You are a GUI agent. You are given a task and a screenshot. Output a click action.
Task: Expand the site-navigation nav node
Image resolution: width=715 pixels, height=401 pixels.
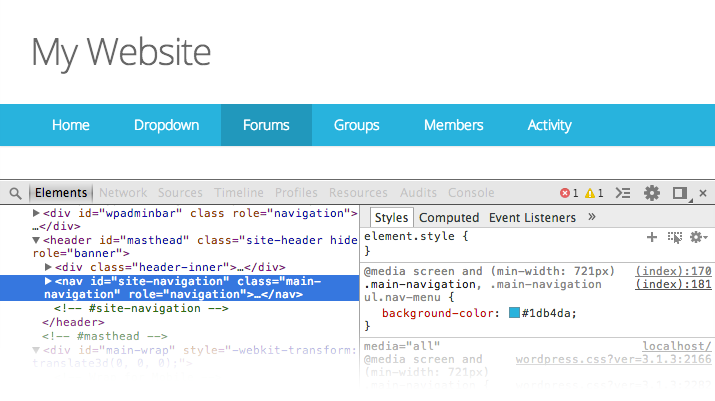click(48, 282)
